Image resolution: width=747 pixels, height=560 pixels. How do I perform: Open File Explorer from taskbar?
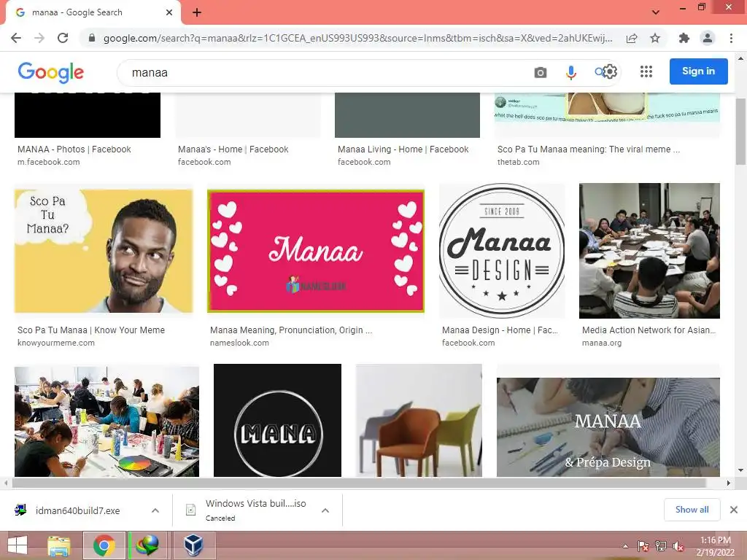pos(58,545)
